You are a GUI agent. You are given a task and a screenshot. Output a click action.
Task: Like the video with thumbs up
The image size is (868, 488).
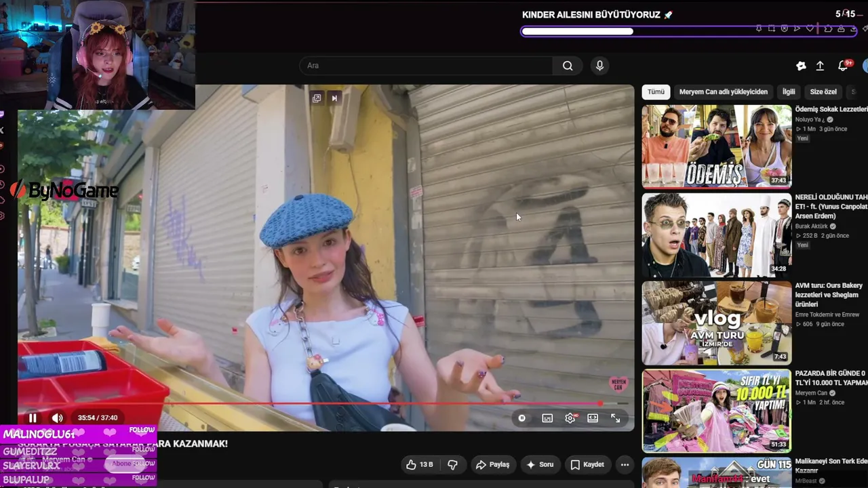[411, 465]
